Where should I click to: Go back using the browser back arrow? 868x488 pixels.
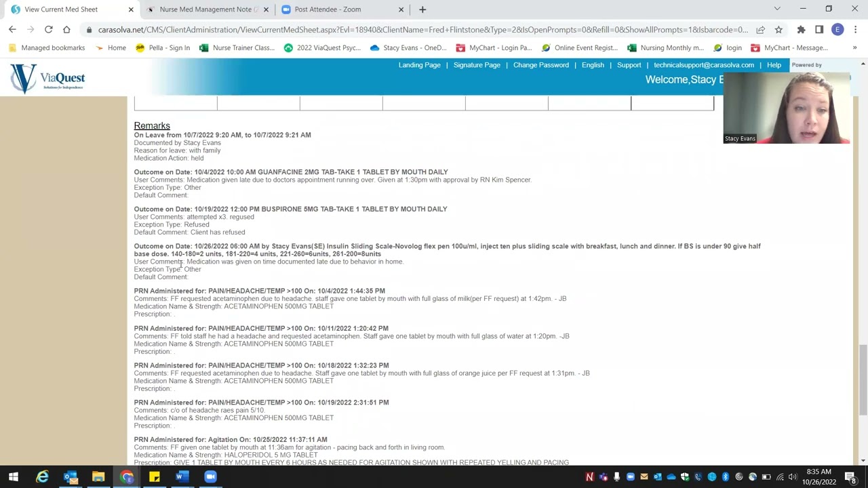click(x=12, y=30)
